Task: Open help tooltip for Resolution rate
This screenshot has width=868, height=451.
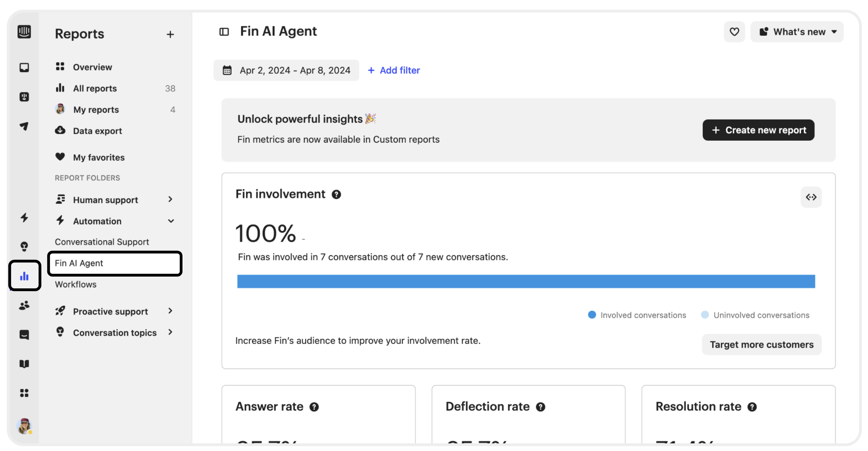Action: (x=752, y=407)
